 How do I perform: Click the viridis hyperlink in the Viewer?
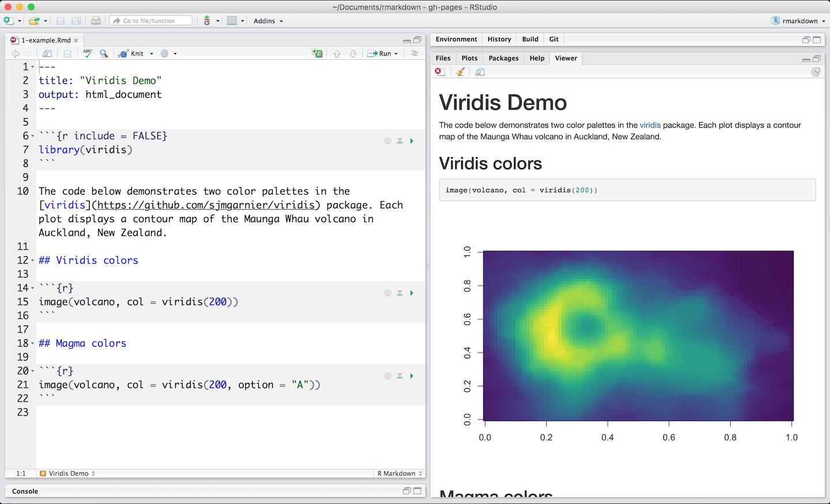coord(650,125)
